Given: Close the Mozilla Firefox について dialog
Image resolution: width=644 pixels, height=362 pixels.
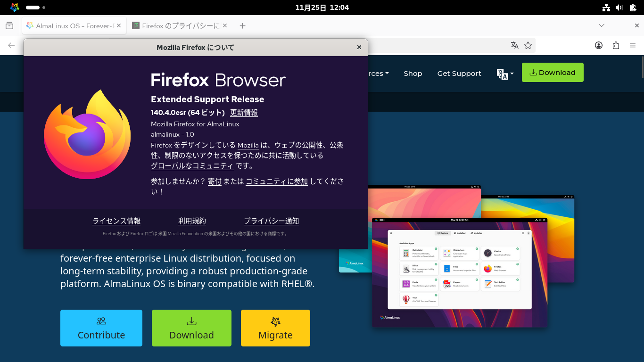Looking at the screenshot, I should tap(359, 47).
